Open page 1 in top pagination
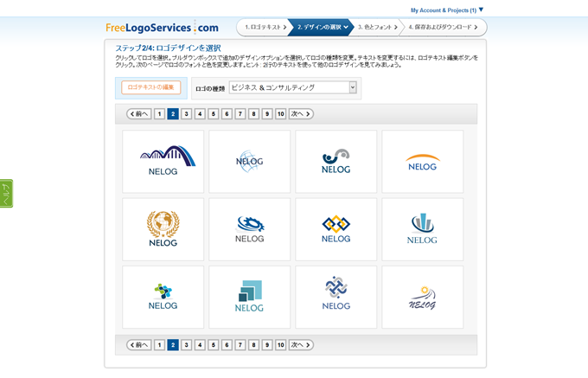This screenshot has width=588, height=378. pos(159,114)
